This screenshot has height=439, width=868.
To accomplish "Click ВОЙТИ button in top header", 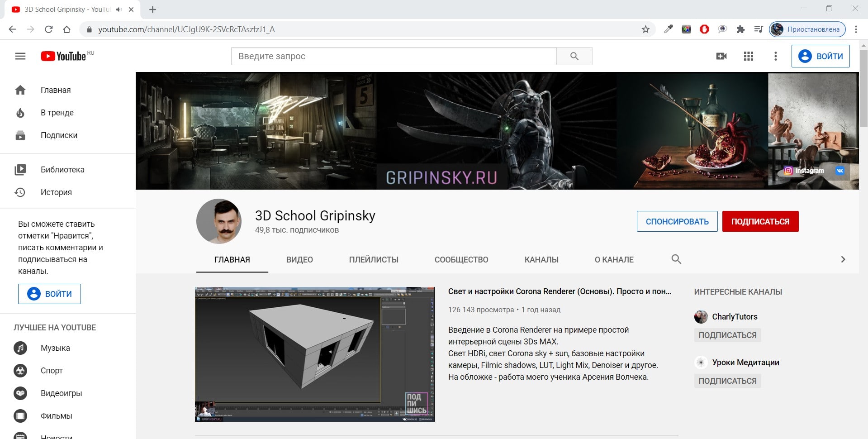I will point(821,56).
